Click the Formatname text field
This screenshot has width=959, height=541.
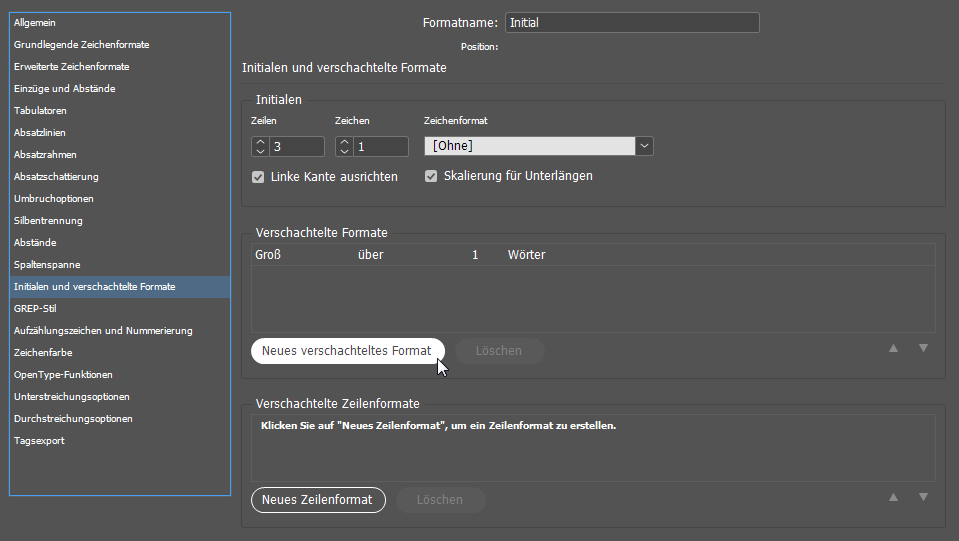[631, 23]
